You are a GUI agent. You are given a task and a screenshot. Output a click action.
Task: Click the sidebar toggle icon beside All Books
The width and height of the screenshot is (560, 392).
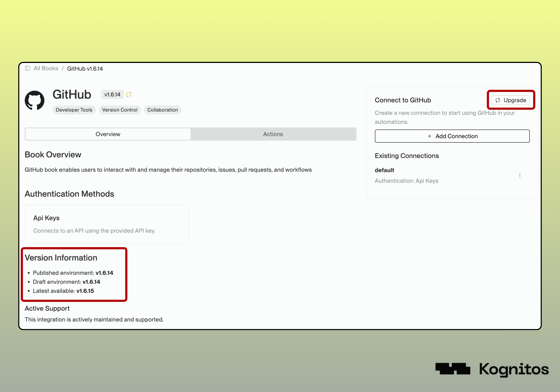(x=28, y=68)
